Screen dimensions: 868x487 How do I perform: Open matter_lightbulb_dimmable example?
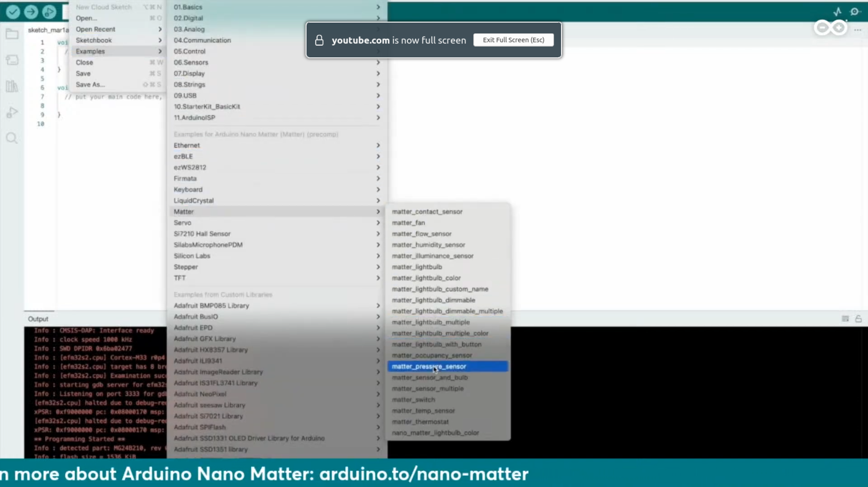(x=448, y=300)
